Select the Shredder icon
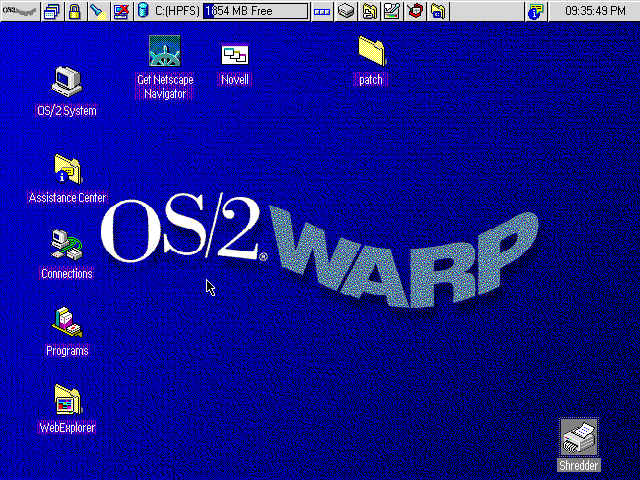 coord(579,438)
